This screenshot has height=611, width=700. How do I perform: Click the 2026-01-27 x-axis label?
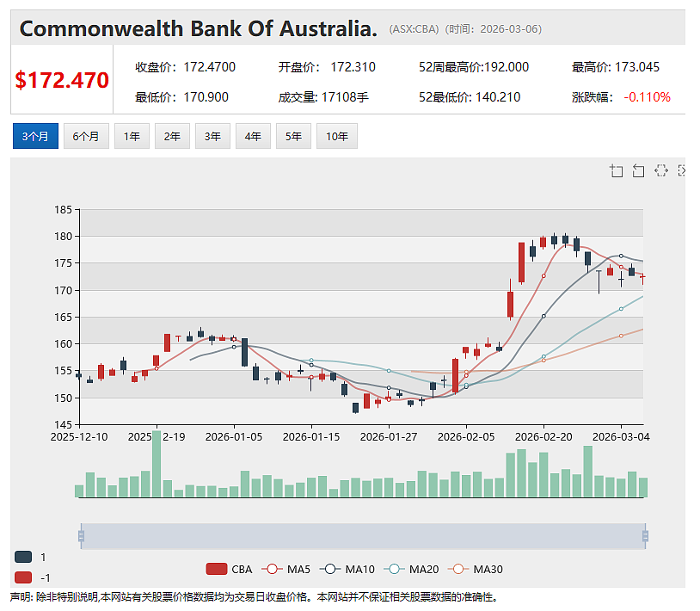[x=389, y=437]
